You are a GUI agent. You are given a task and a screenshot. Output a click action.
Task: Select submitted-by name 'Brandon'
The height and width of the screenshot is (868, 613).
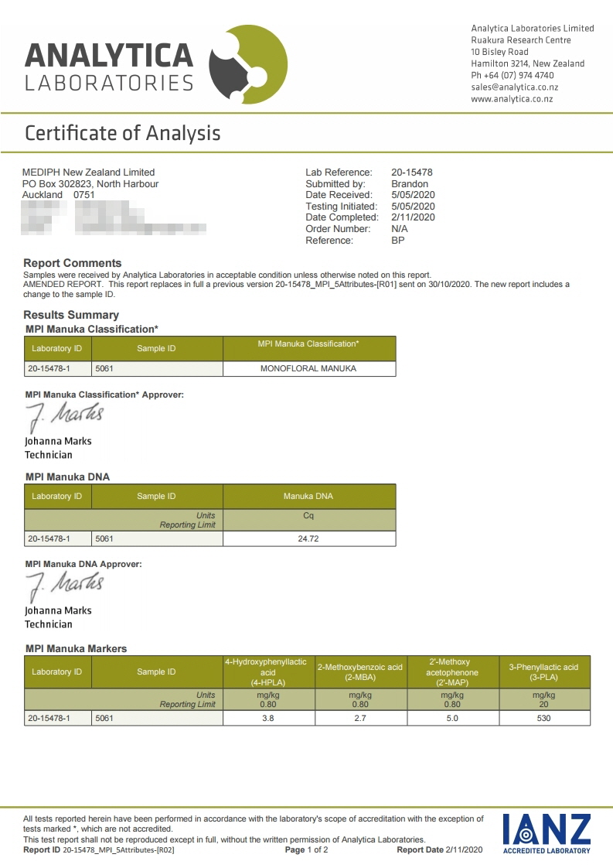tap(410, 184)
